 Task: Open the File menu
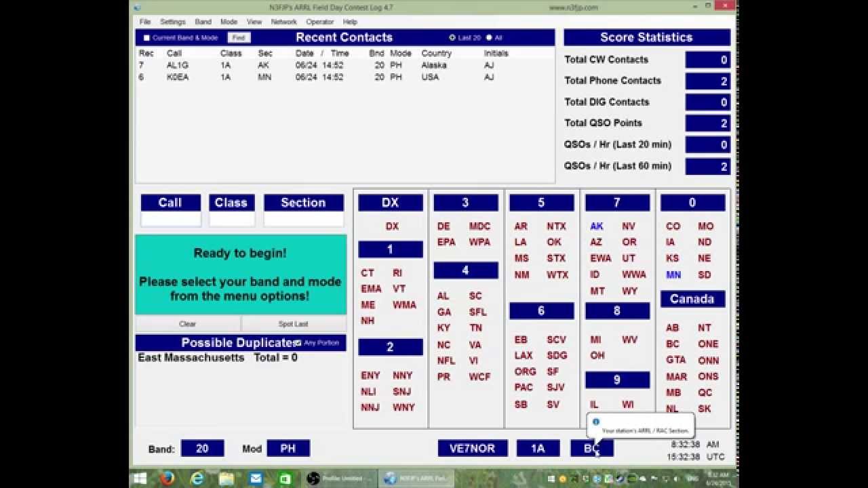coord(145,22)
